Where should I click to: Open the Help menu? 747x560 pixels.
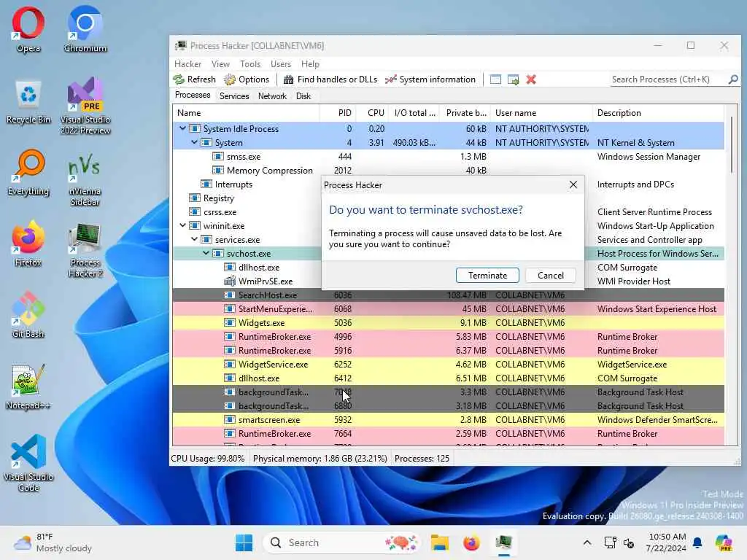(310, 64)
